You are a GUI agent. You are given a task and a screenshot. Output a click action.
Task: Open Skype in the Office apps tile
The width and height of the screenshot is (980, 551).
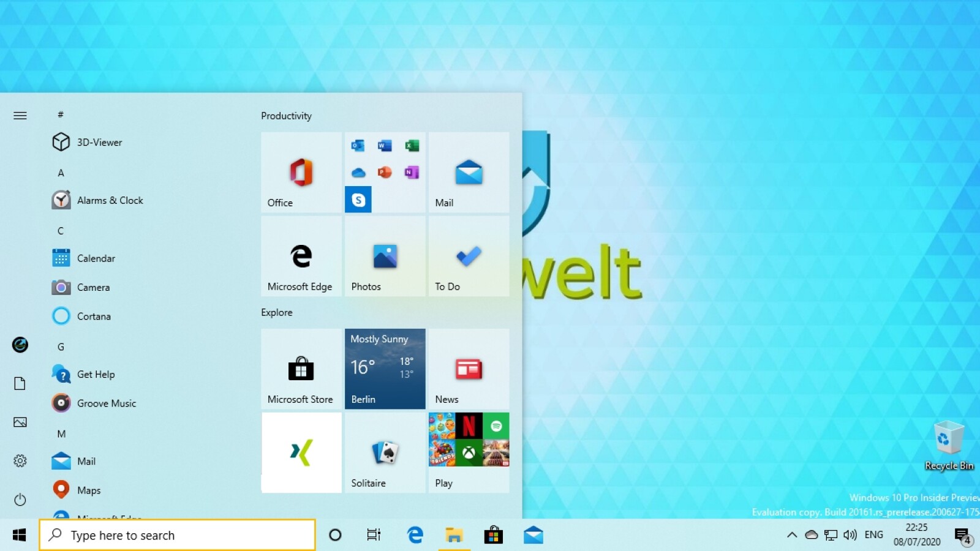[x=358, y=200]
